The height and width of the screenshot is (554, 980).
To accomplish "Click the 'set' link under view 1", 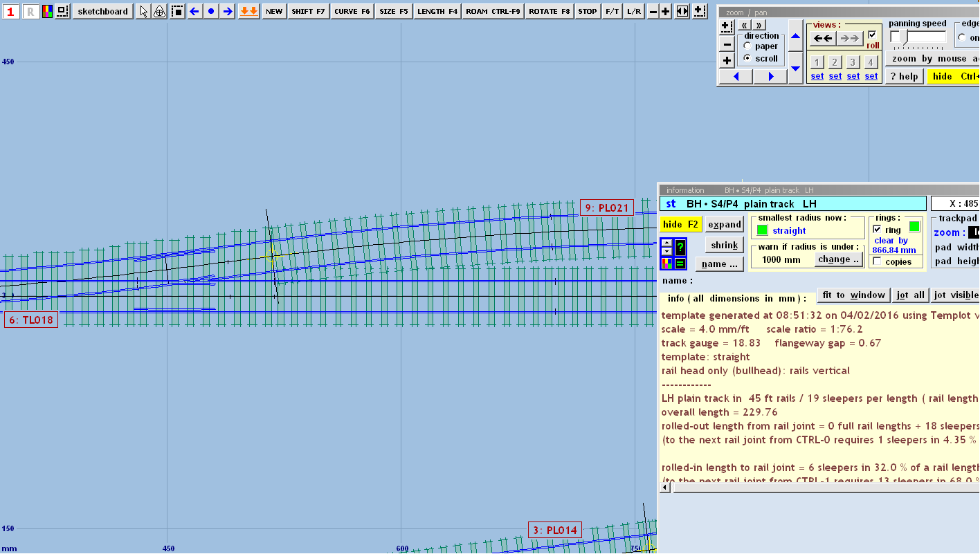I will (x=817, y=76).
